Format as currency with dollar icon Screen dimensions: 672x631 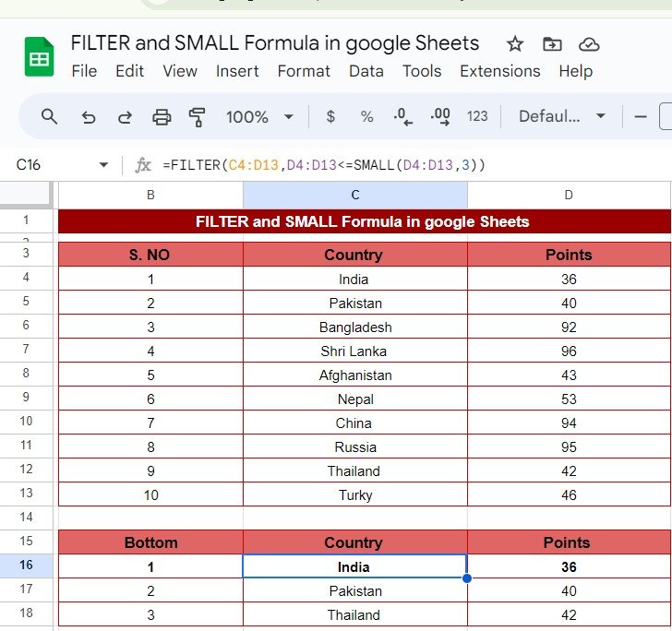(330, 116)
